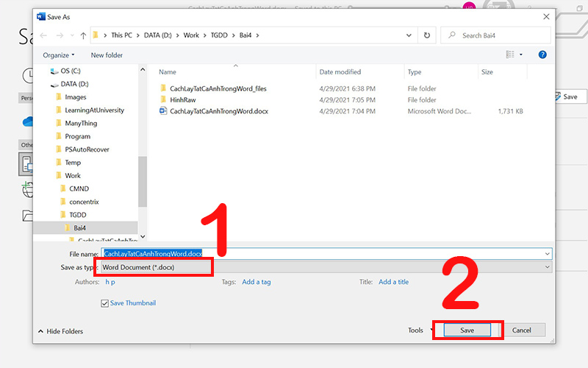Select Bai4 folder in tree

(85, 228)
